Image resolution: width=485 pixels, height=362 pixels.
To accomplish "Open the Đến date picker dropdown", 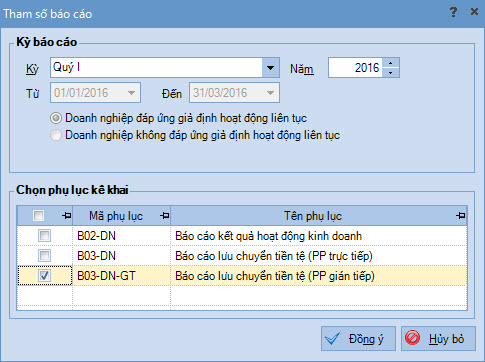I will coord(270,93).
